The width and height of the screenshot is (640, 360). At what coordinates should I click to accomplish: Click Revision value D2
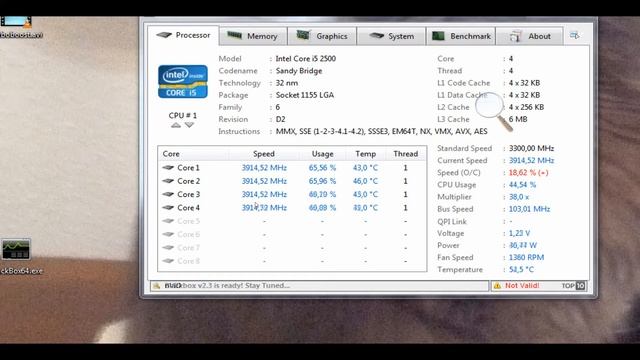point(280,119)
